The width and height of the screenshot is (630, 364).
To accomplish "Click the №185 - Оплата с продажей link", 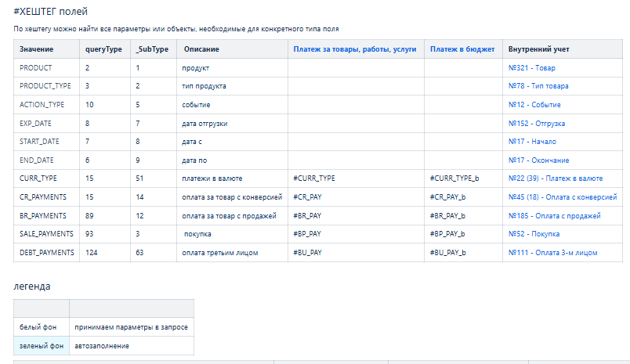I will (x=554, y=215).
